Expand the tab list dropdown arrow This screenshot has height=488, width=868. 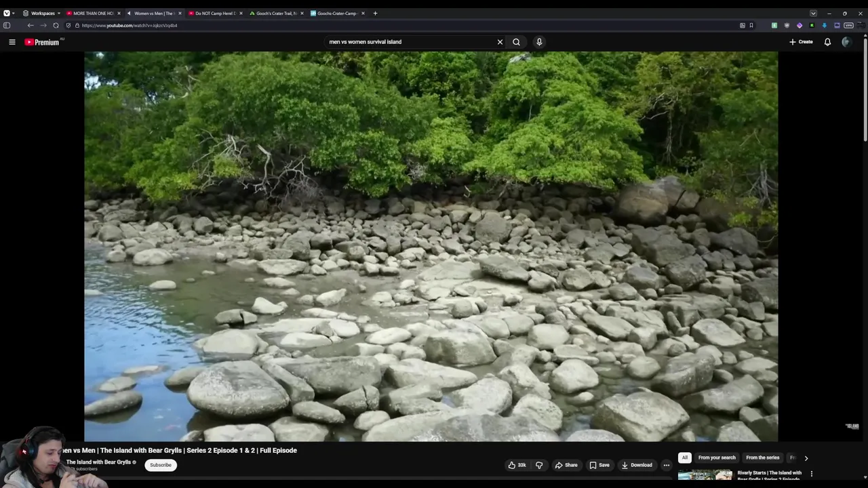coord(813,13)
